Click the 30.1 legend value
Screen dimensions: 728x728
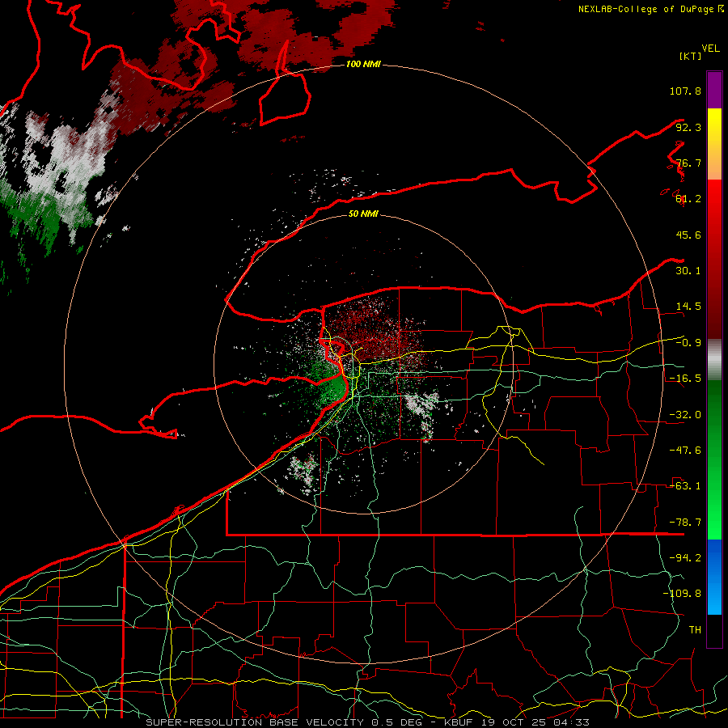(688, 271)
